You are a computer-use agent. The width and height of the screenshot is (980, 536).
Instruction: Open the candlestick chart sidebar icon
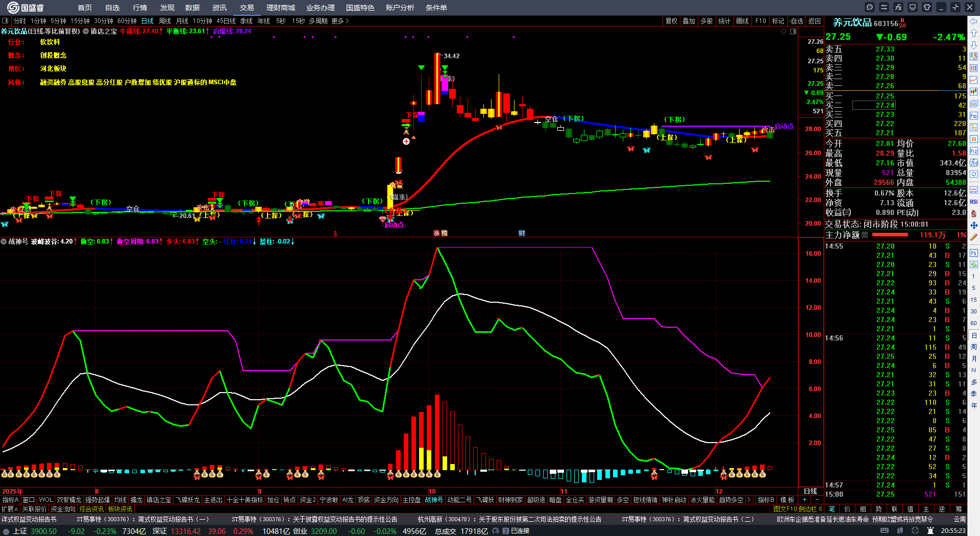click(974, 92)
